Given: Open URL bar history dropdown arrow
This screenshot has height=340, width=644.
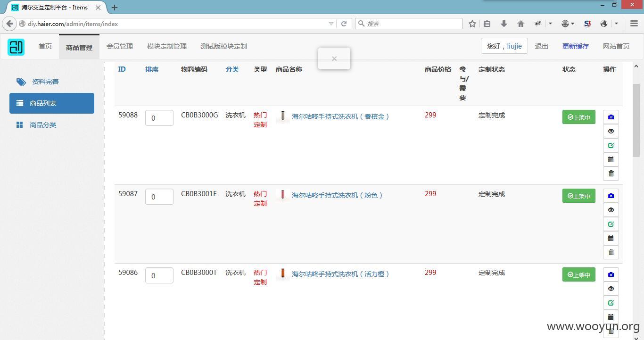Looking at the screenshot, I should [331, 24].
